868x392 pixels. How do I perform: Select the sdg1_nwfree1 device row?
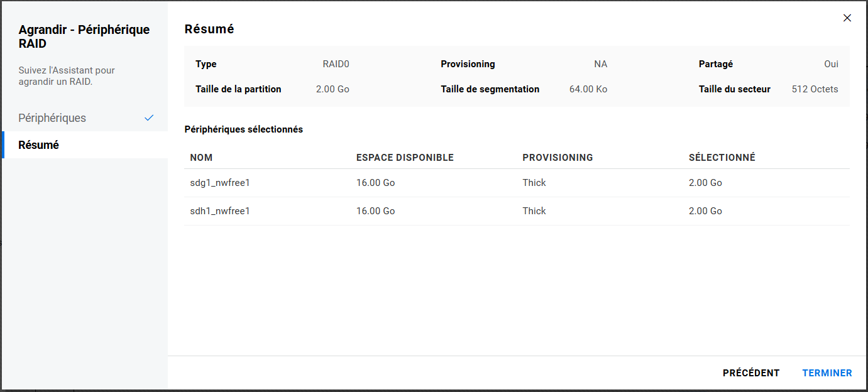(220, 183)
